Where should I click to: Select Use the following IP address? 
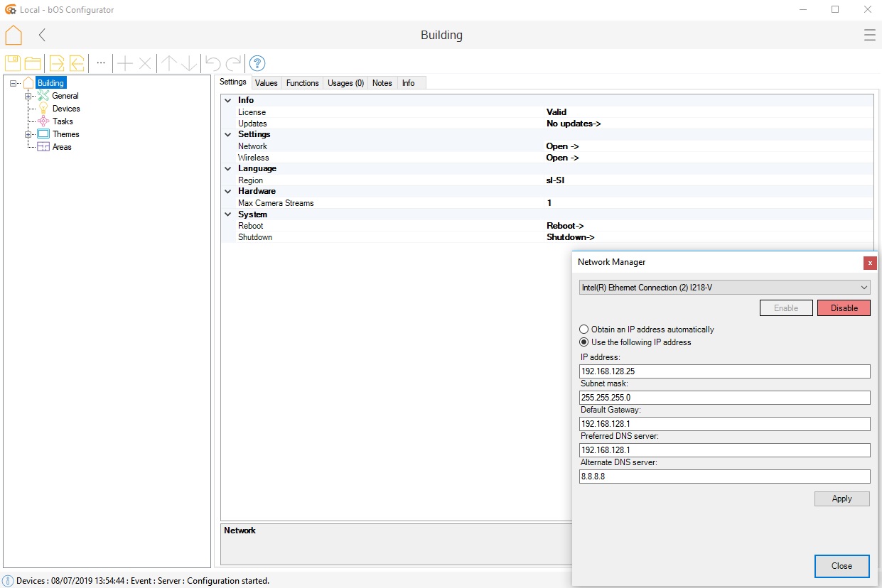click(x=584, y=342)
